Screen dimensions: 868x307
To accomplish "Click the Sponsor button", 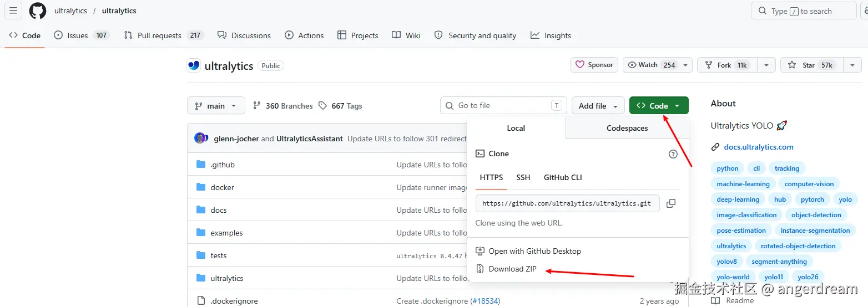I will pyautogui.click(x=594, y=65).
